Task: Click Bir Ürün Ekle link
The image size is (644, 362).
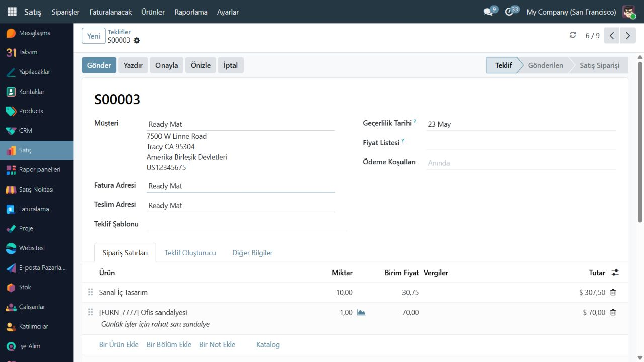Action: (119, 344)
